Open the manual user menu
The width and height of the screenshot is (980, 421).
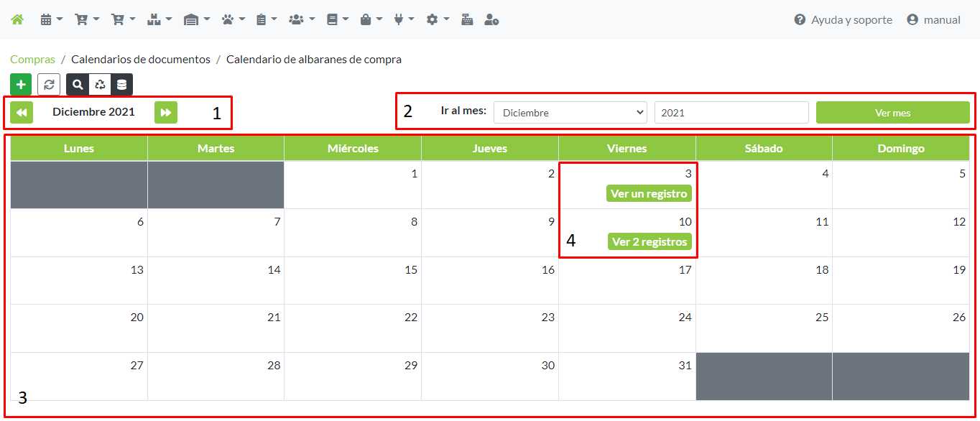933,20
